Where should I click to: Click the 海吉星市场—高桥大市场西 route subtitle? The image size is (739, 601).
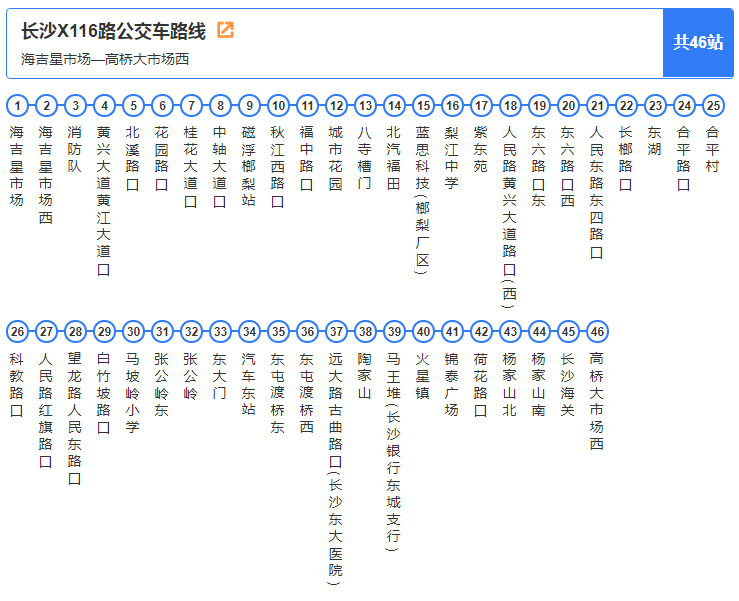tap(105, 59)
